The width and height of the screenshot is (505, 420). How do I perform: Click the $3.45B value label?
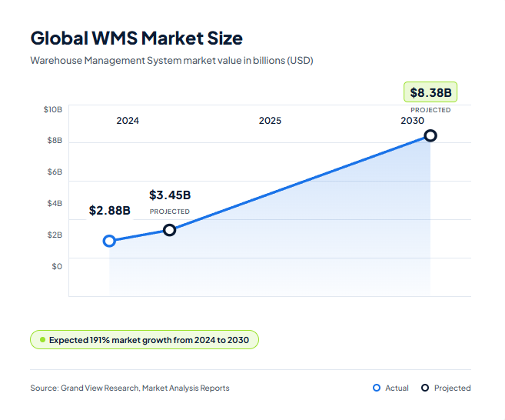point(170,195)
